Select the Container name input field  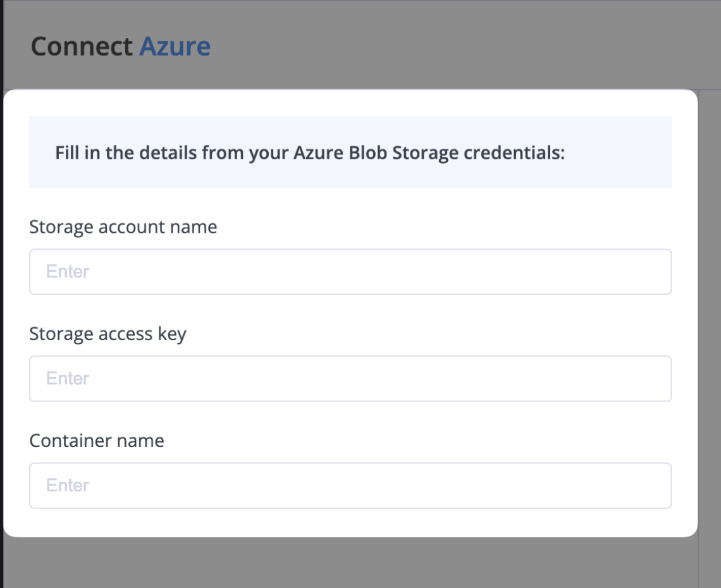pos(350,486)
